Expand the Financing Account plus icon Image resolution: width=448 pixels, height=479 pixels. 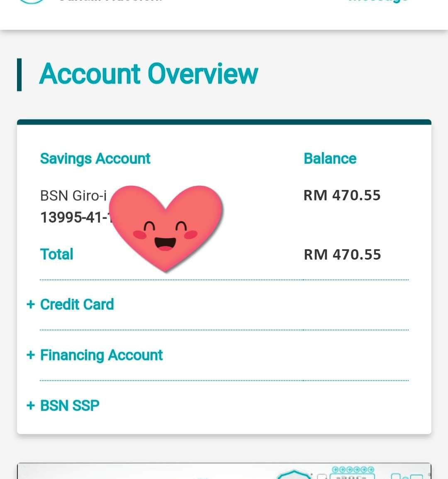[x=31, y=355]
